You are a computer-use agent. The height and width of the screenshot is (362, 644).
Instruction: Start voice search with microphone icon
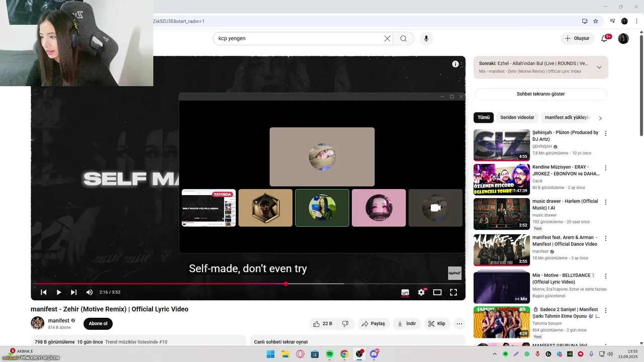[426, 39]
